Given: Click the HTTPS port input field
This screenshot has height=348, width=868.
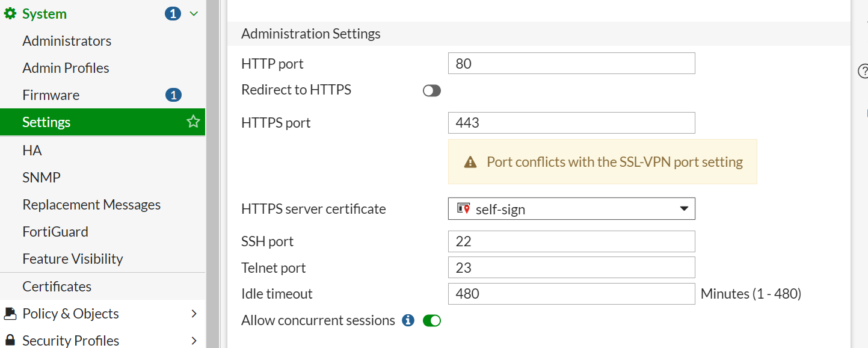Looking at the screenshot, I should click(x=571, y=123).
